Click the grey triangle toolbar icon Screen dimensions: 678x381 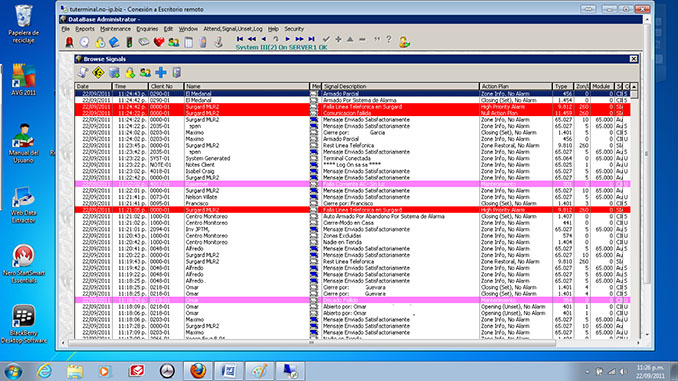tap(350, 39)
